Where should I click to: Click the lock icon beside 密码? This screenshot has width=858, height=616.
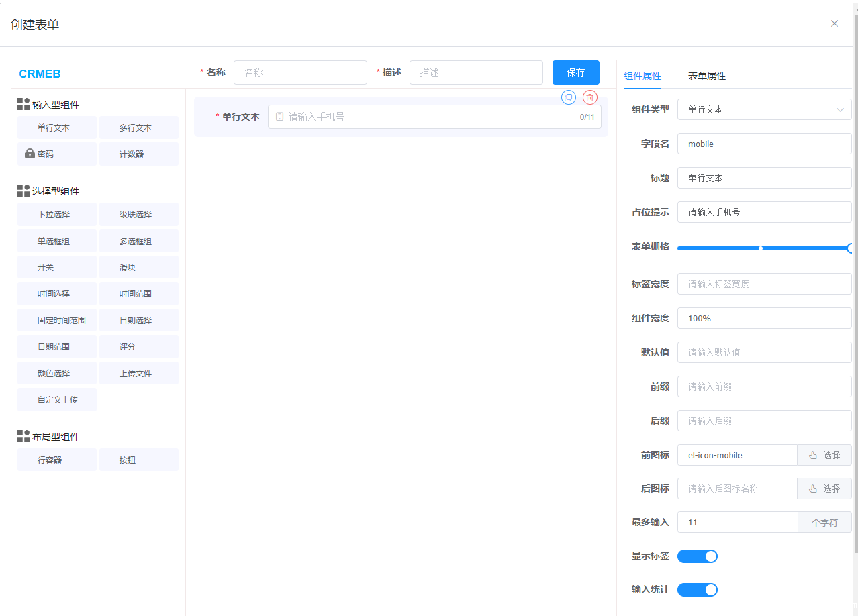point(30,154)
